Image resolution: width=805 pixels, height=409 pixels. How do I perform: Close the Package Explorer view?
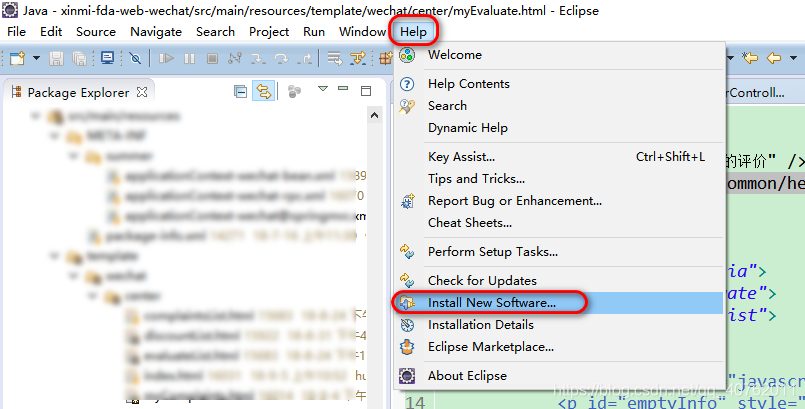pyautogui.click(x=142, y=92)
